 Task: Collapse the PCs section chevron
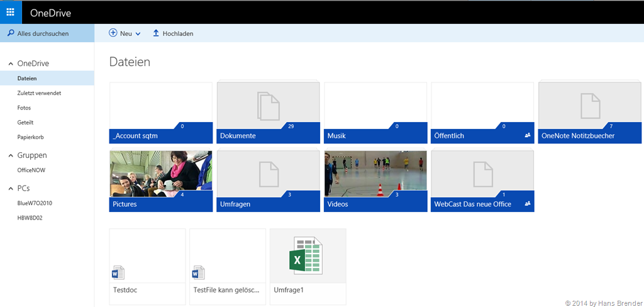[11, 189]
